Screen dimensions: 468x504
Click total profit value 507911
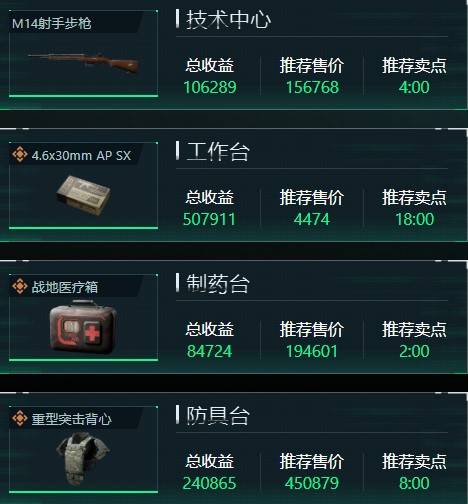pyautogui.click(x=209, y=219)
